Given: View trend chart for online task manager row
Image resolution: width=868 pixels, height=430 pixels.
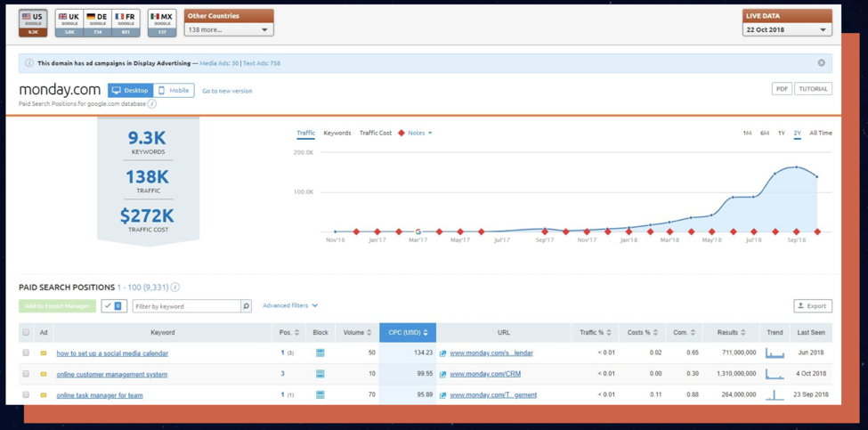Looking at the screenshot, I should (775, 395).
